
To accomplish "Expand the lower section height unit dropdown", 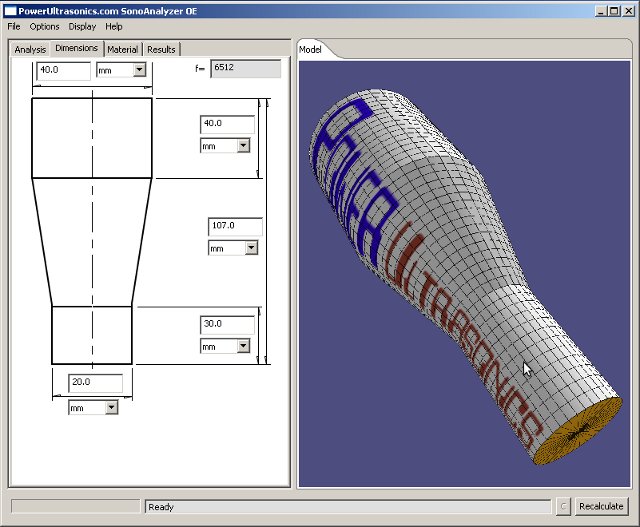I will pyautogui.click(x=243, y=346).
